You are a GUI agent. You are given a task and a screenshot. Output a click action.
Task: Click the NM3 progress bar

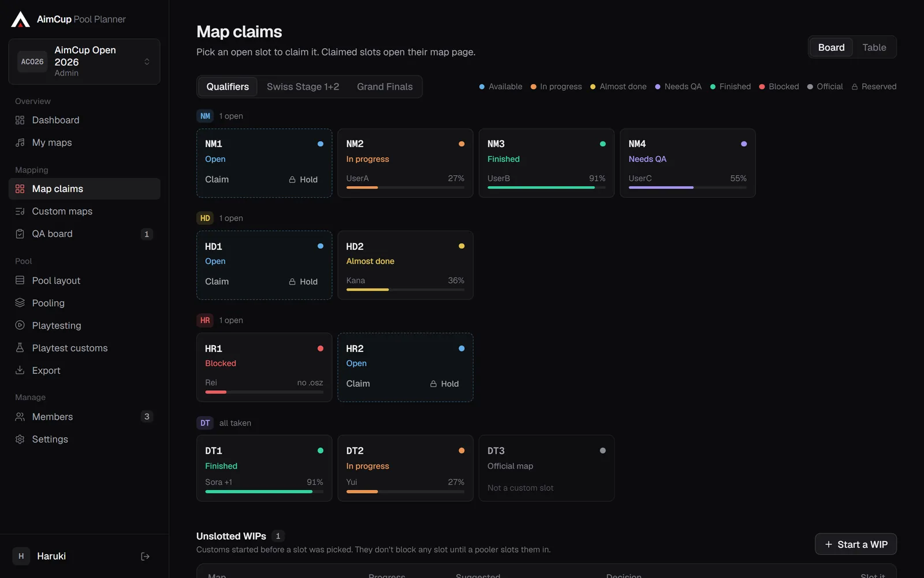coord(546,187)
